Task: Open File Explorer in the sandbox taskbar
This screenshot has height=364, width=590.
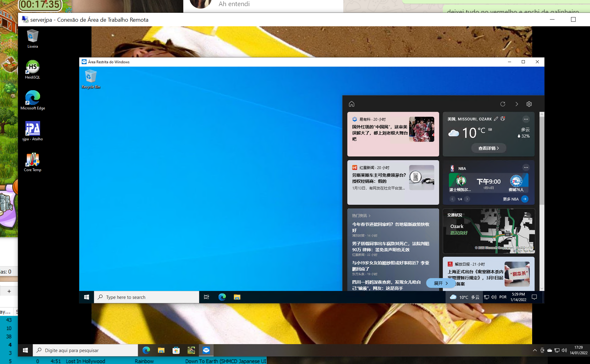Action: pyautogui.click(x=237, y=297)
